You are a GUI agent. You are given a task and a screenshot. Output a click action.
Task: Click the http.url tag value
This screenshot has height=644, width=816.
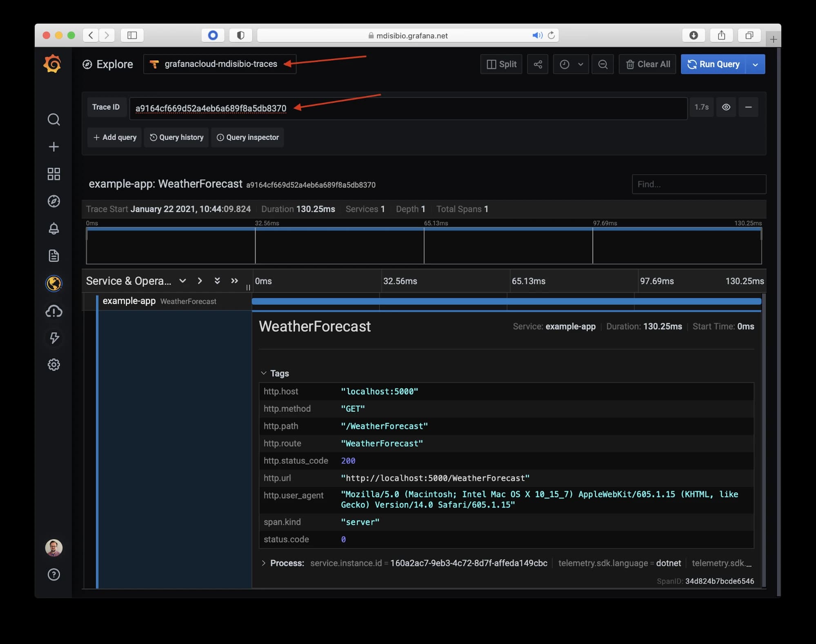click(435, 478)
